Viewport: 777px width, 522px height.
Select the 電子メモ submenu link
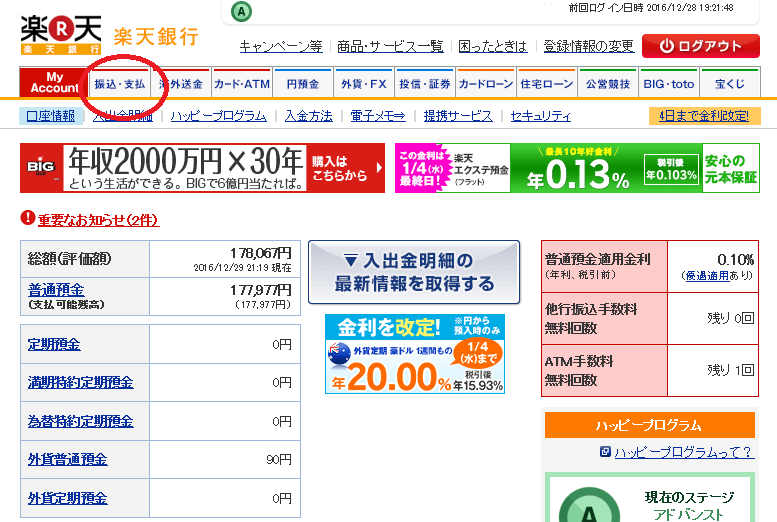[x=378, y=116]
